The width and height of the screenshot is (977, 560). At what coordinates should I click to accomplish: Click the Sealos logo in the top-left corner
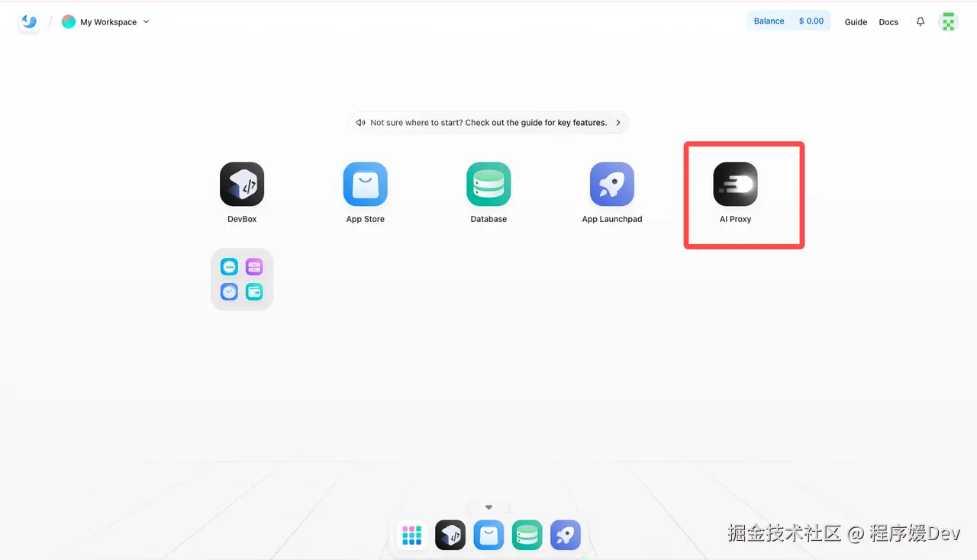29,21
